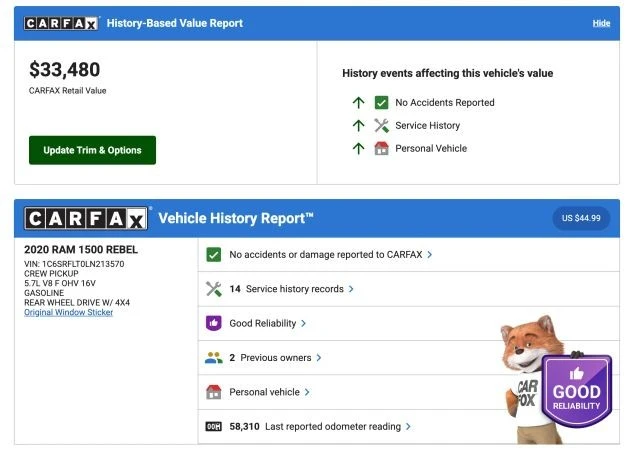Image resolution: width=640 pixels, height=453 pixels.
Task: Click REAR WHEEL DRIVE W/ 4X4 text
Action: (77, 303)
